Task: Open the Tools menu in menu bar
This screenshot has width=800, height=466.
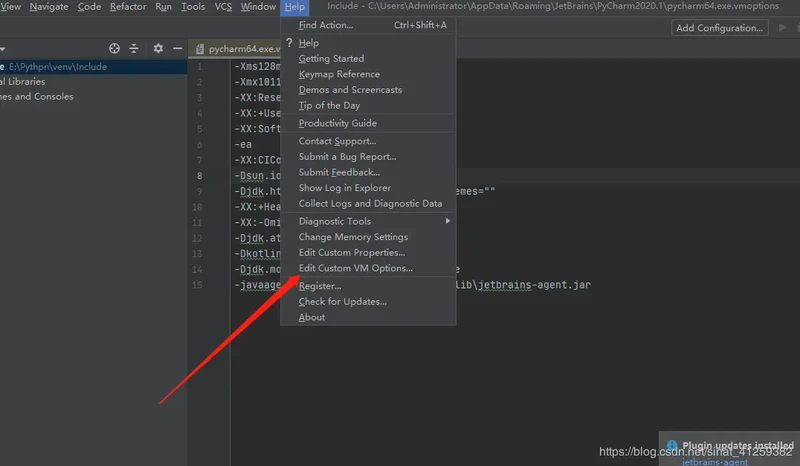Action: pyautogui.click(x=193, y=7)
